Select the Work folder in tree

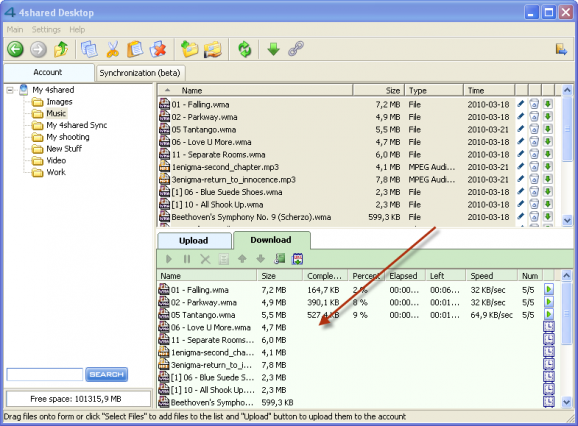pos(56,172)
